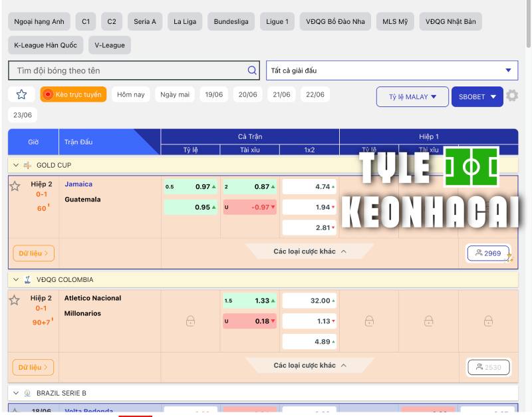
Task: Click the viewers count icon showing 2969
Action: click(x=489, y=253)
